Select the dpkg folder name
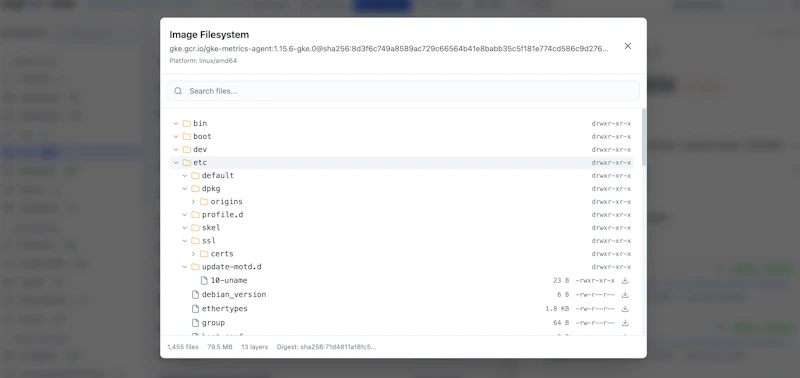800x378 pixels. pos(211,189)
